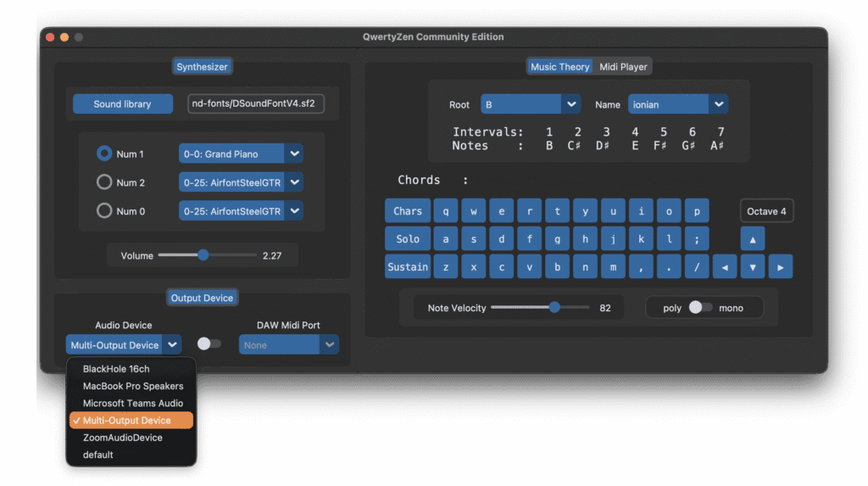Click the sound font path input field
The height and width of the screenshot is (486, 868).
(x=255, y=103)
